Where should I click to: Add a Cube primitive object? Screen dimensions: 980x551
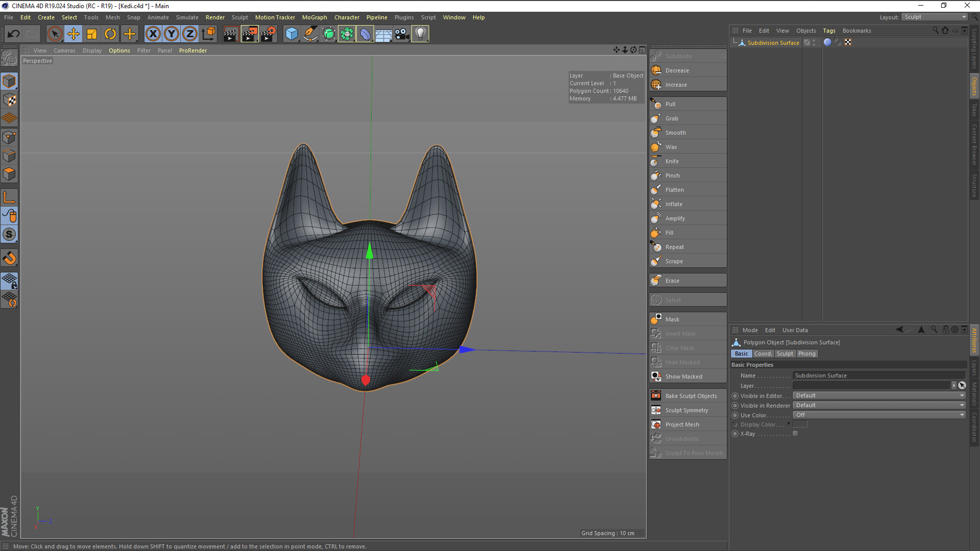pyautogui.click(x=291, y=34)
